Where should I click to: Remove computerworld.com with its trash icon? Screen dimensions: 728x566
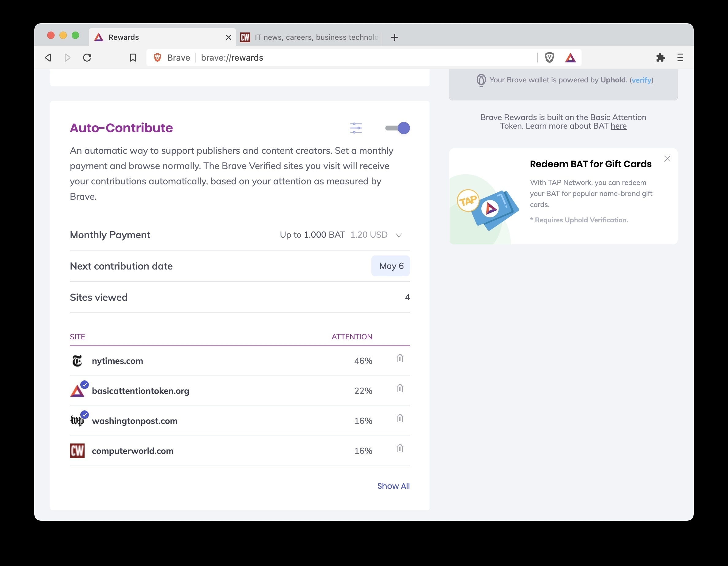(400, 448)
